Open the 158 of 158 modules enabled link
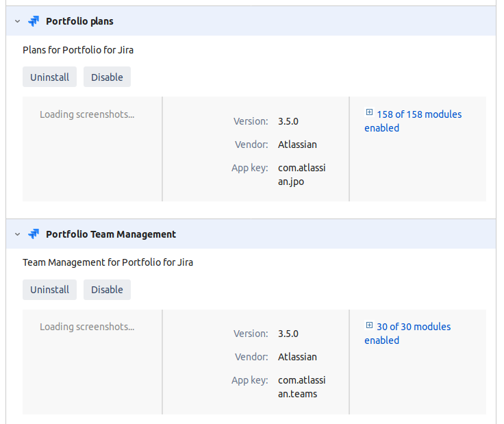Image resolution: width=504 pixels, height=424 pixels. point(413,121)
